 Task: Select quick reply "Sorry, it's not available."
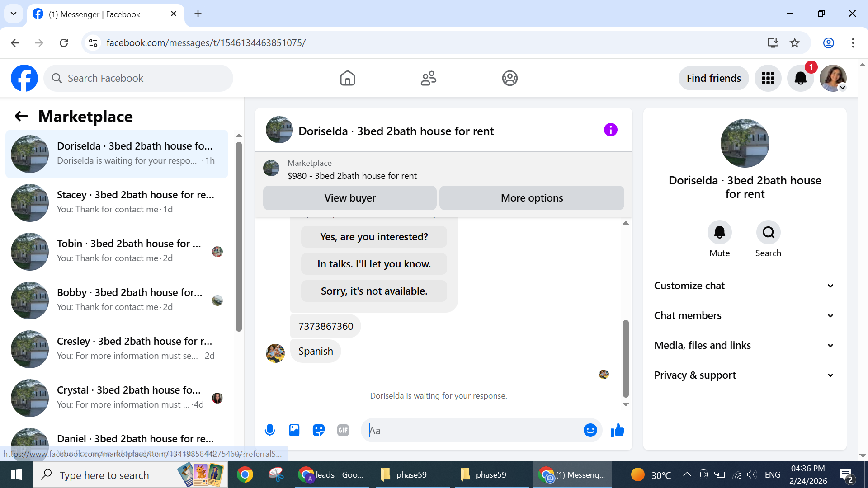pyautogui.click(x=374, y=291)
